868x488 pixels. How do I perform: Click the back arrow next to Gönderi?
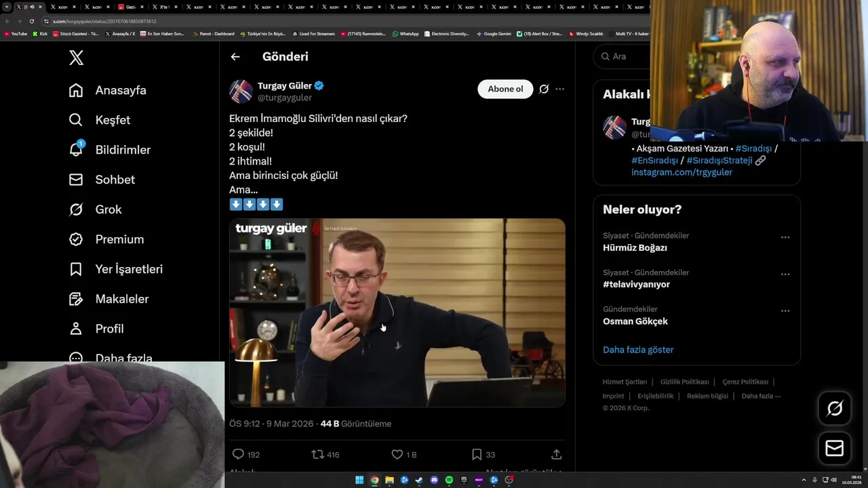[235, 57]
